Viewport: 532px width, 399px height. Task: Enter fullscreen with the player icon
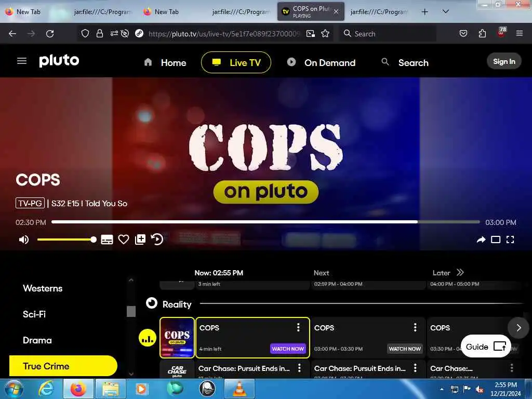(510, 240)
